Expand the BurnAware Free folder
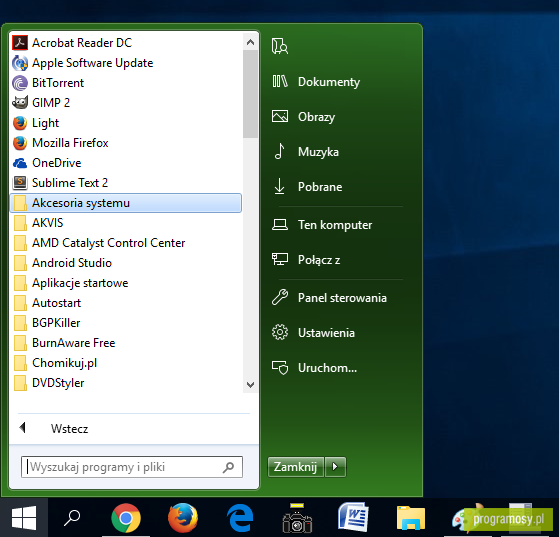559x537 pixels. pyautogui.click(x=126, y=343)
